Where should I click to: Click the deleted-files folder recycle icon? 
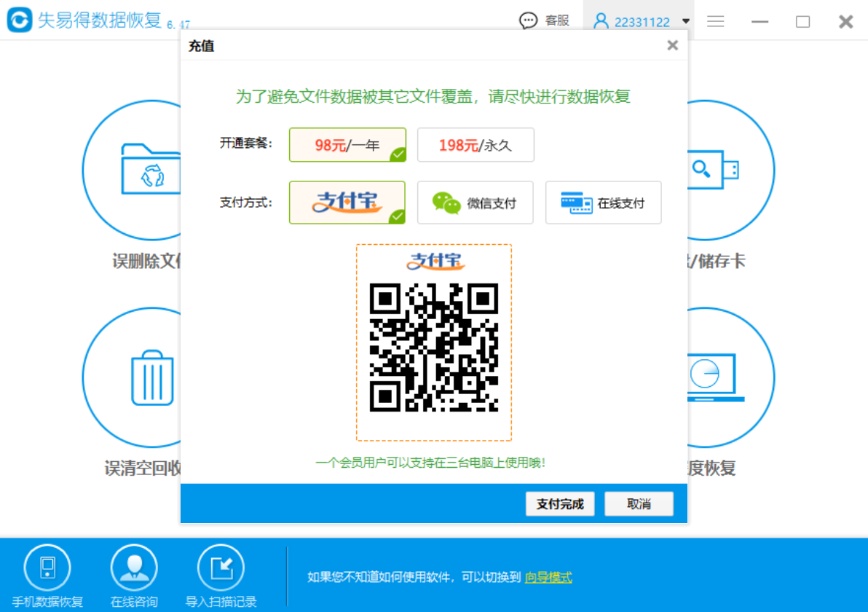(151, 169)
